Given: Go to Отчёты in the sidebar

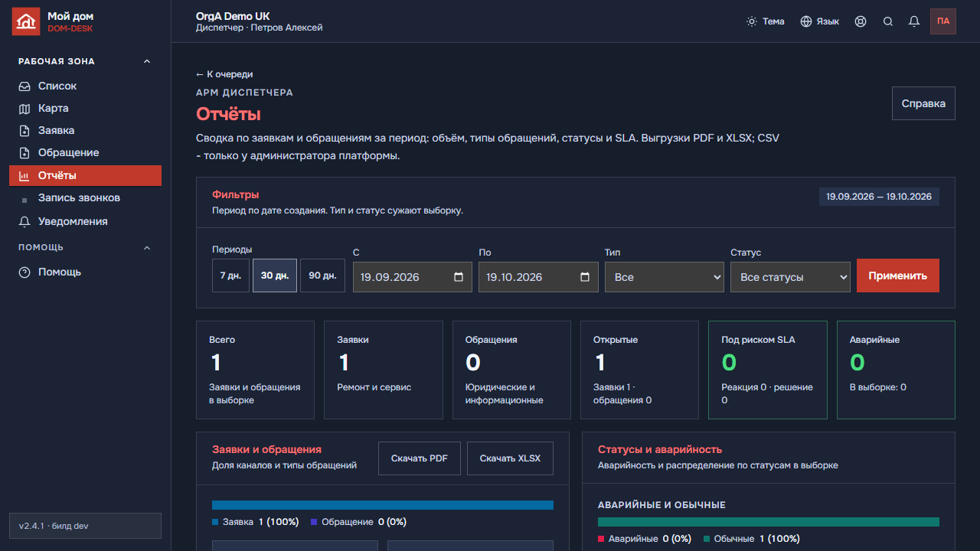Looking at the screenshot, I should 85,175.
